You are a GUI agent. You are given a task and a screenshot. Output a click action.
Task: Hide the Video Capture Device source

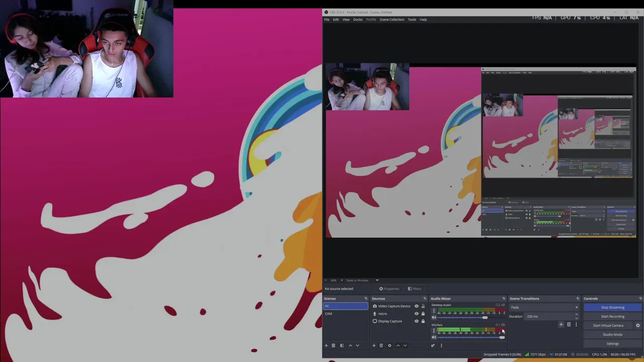pos(416,306)
